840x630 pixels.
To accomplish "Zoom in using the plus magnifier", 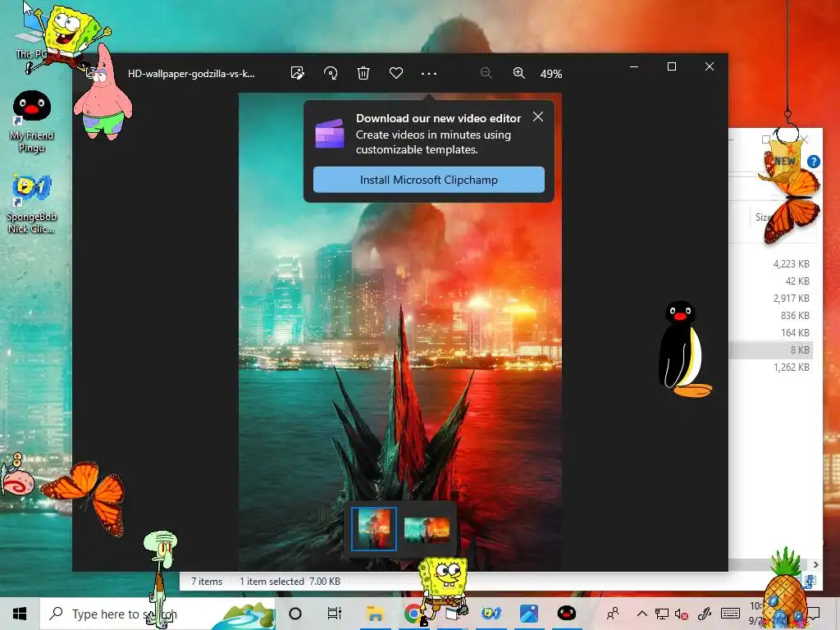I will 518,73.
